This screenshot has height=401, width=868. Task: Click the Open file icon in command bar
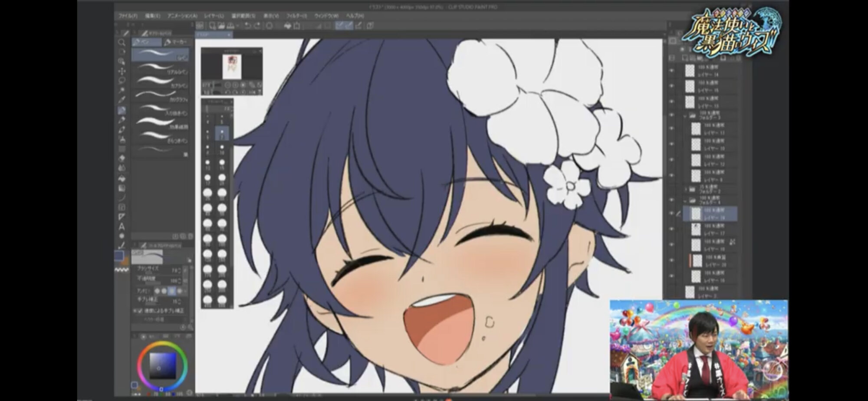[x=222, y=26]
